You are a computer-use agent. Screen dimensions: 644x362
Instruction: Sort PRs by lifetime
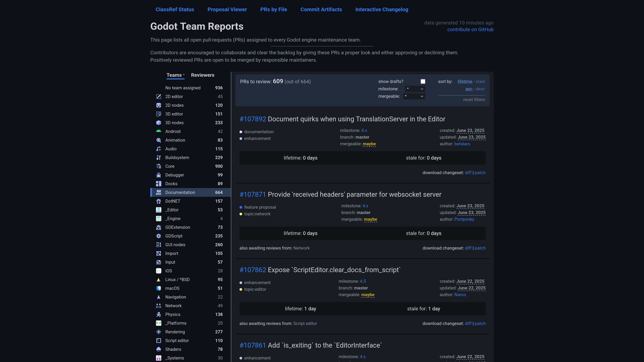[465, 81]
